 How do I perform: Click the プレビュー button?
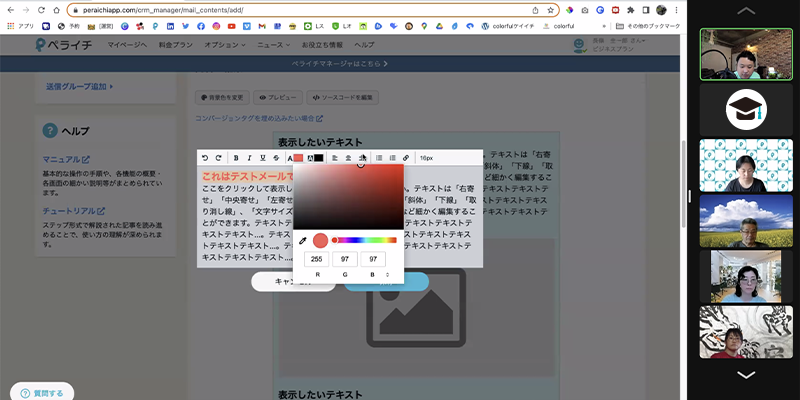pyautogui.click(x=277, y=98)
